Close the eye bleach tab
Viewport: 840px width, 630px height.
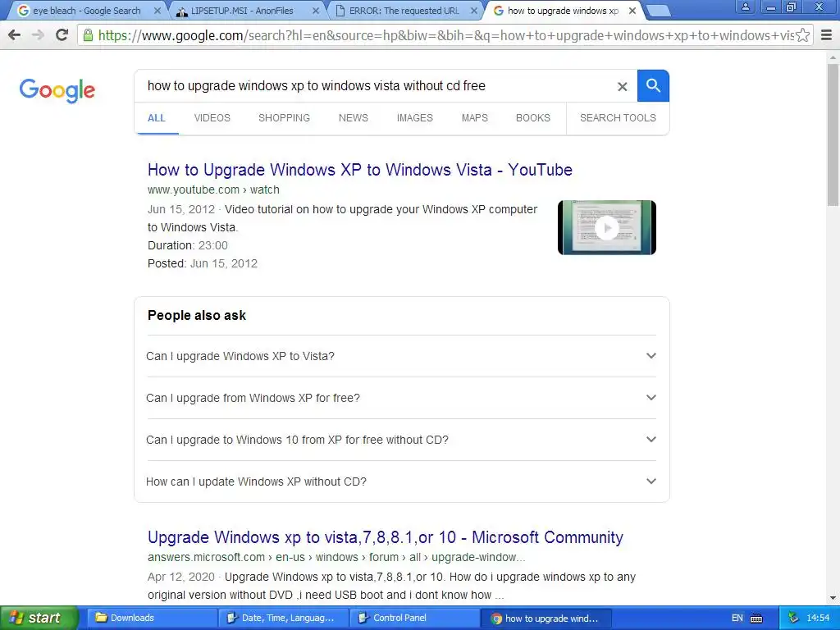pos(157,11)
